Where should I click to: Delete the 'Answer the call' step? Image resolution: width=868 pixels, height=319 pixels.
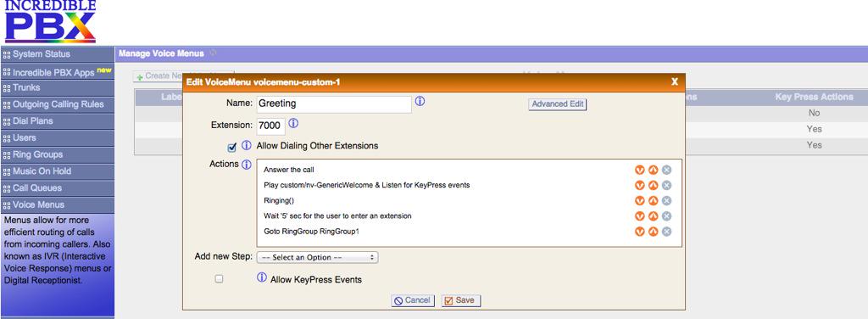666,170
